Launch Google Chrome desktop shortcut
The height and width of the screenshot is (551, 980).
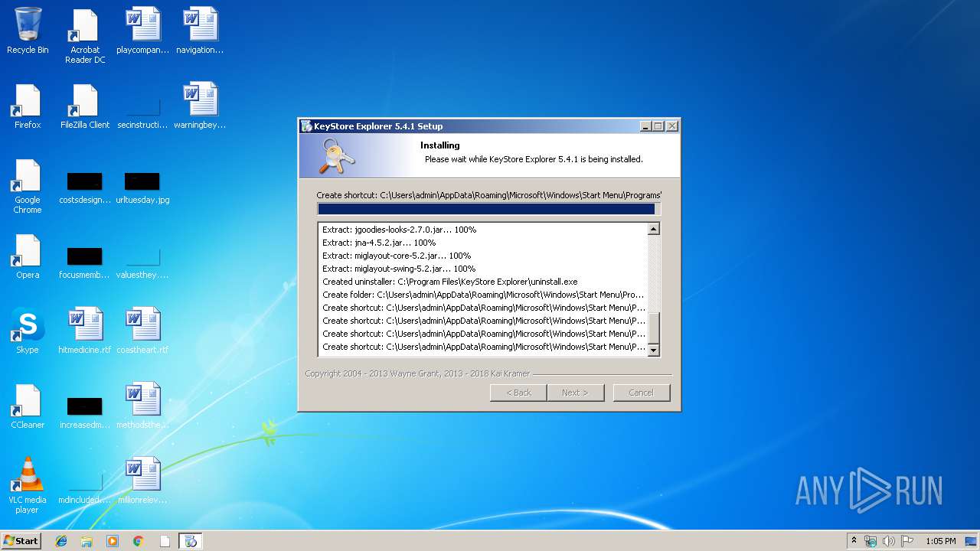point(28,186)
